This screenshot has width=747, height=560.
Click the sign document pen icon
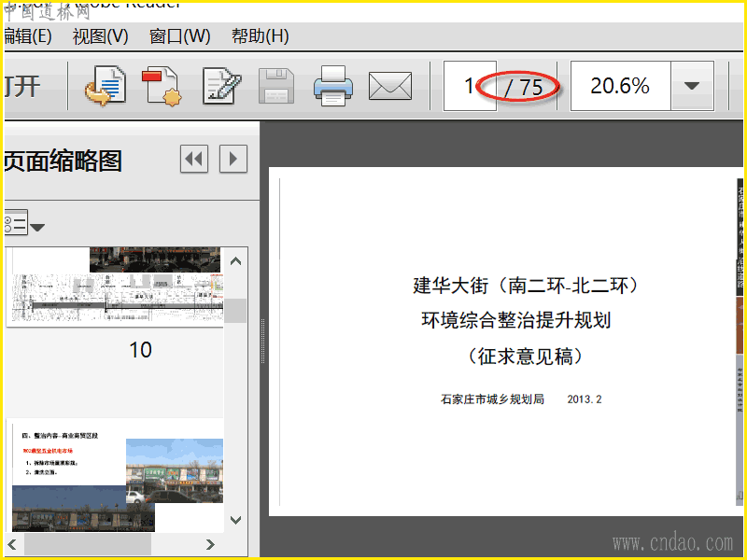[x=221, y=86]
